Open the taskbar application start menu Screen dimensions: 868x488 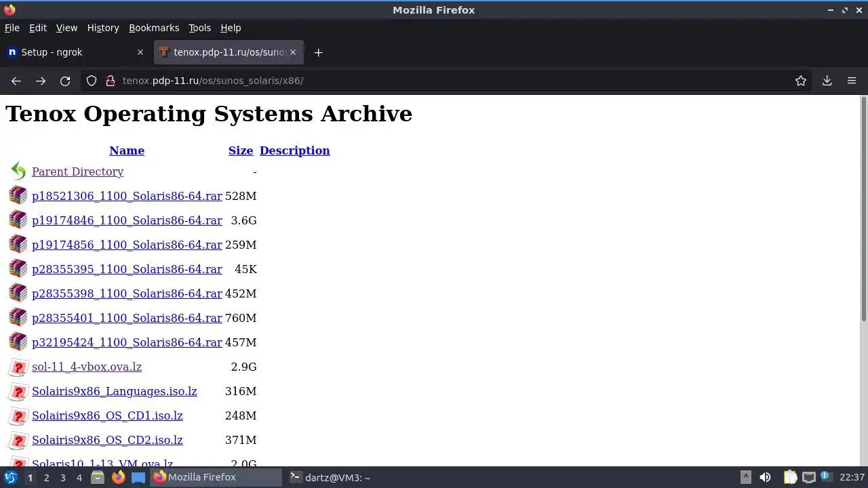[10, 477]
